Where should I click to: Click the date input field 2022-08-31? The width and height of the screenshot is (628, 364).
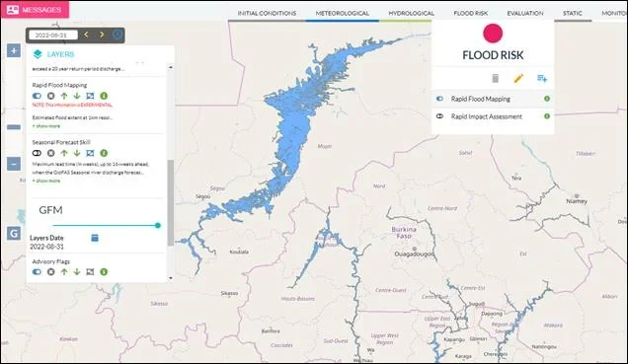pos(53,36)
